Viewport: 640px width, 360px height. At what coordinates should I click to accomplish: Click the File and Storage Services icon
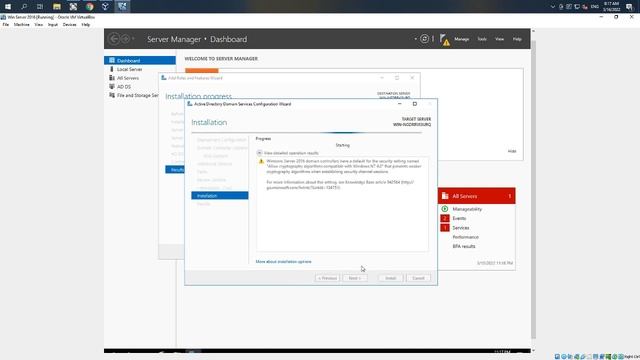pyautogui.click(x=111, y=95)
